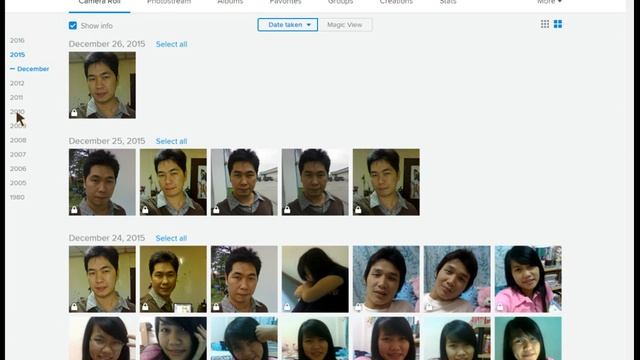Image resolution: width=640 pixels, height=360 pixels.
Task: Jump to year 1980 in timeline
Action: (17, 198)
